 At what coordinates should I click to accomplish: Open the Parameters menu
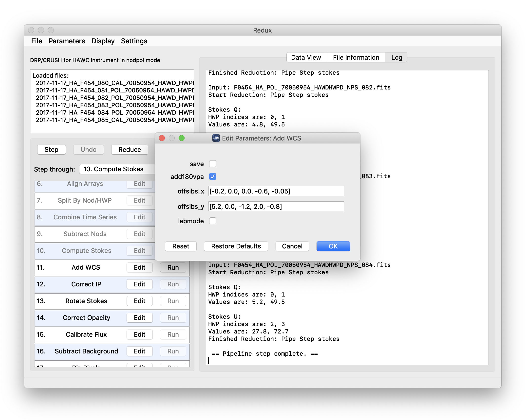coord(66,41)
